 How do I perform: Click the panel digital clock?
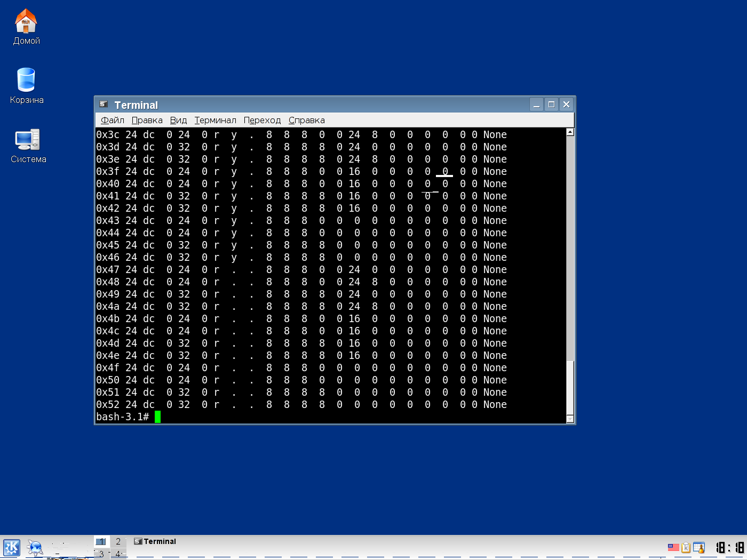pyautogui.click(x=730, y=548)
